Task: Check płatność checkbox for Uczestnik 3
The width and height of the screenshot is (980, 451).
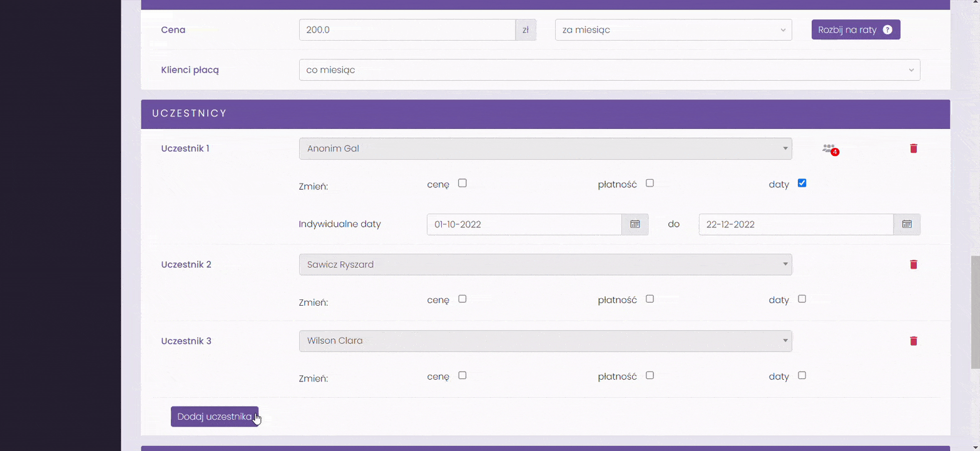Action: 650,375
